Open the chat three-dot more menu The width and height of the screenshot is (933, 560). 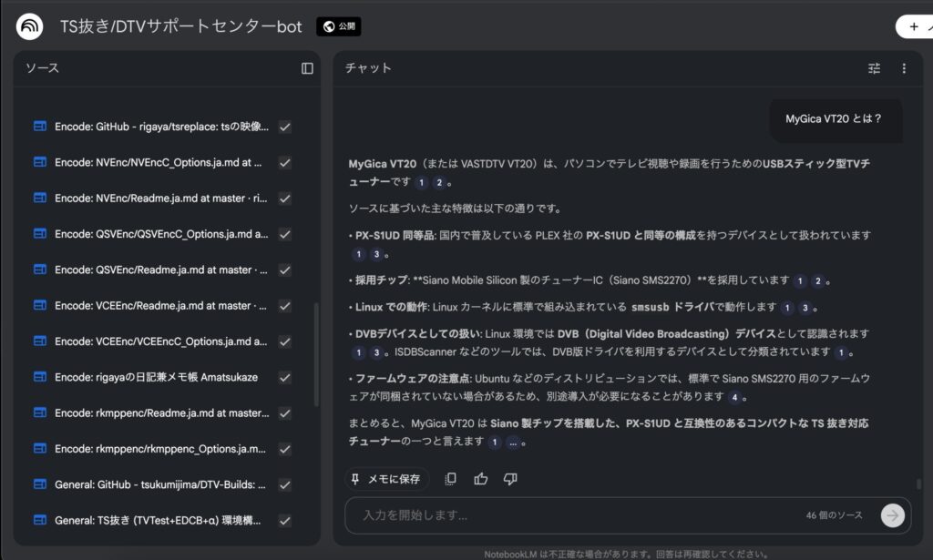(x=904, y=68)
